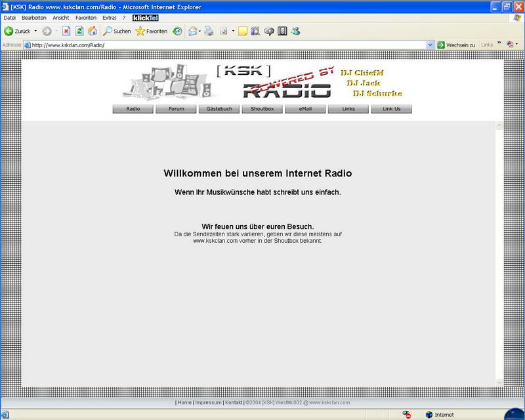Expand the Mail icon dropdown arrow

[x=200, y=31]
